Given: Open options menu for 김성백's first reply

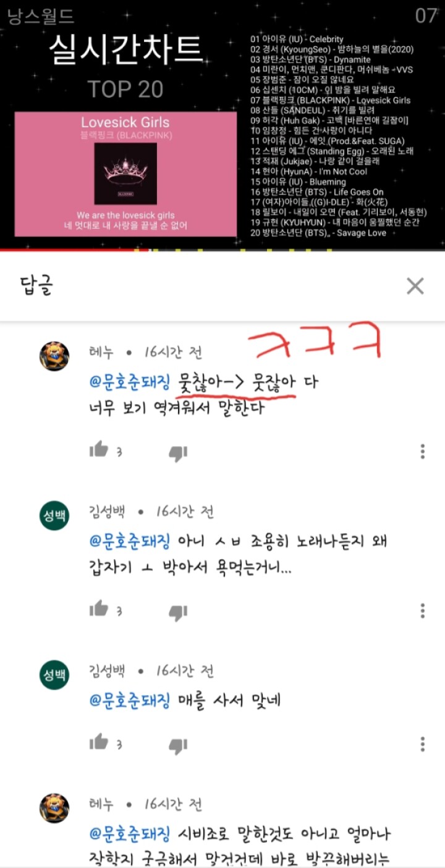Looking at the screenshot, I should point(423,610).
